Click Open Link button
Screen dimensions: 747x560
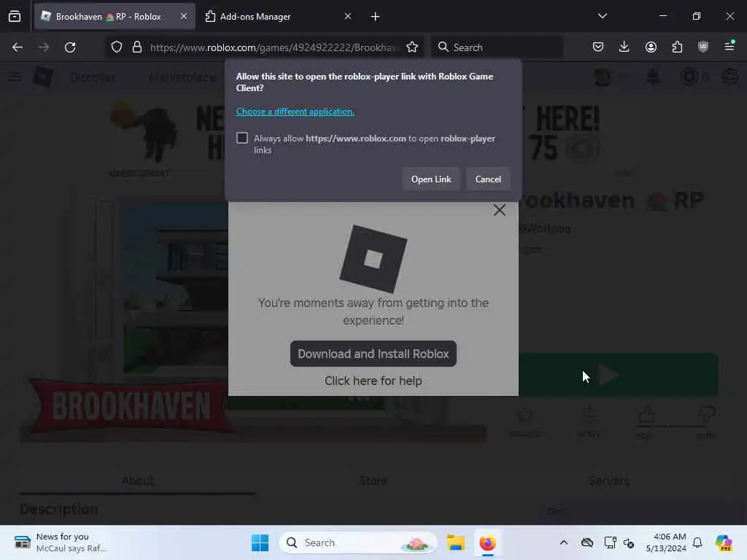431,179
